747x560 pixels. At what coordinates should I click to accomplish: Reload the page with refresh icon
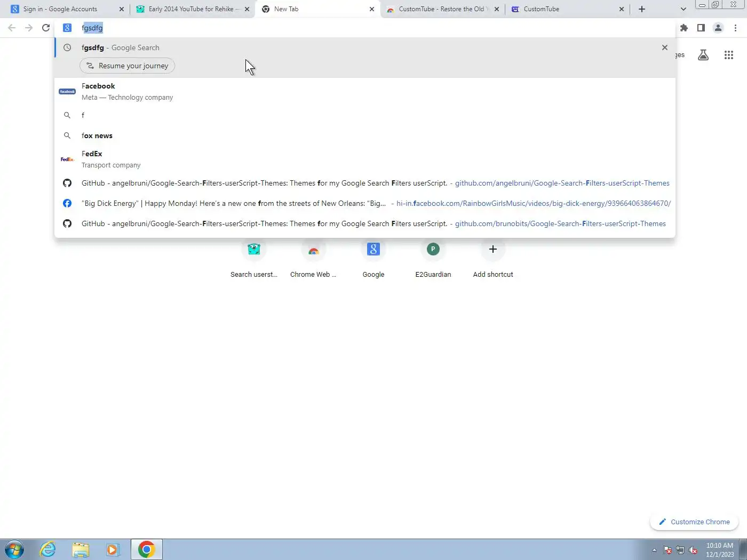[x=46, y=28]
